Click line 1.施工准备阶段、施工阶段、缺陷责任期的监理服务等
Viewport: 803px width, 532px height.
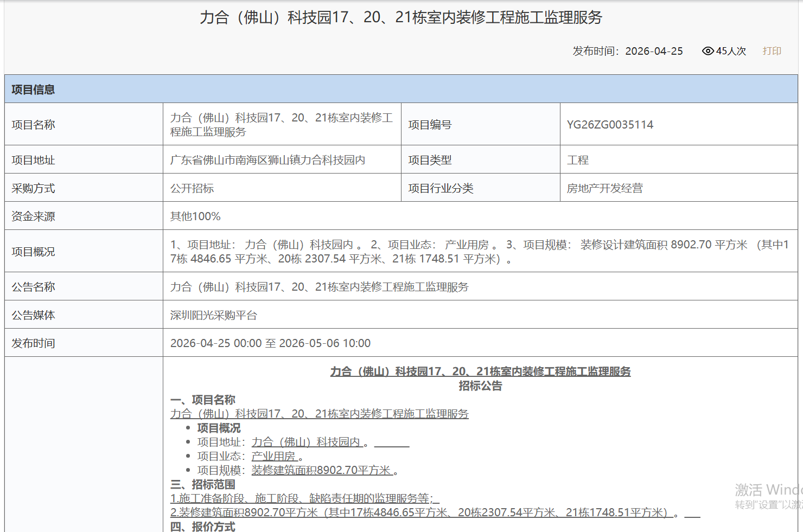coord(304,498)
